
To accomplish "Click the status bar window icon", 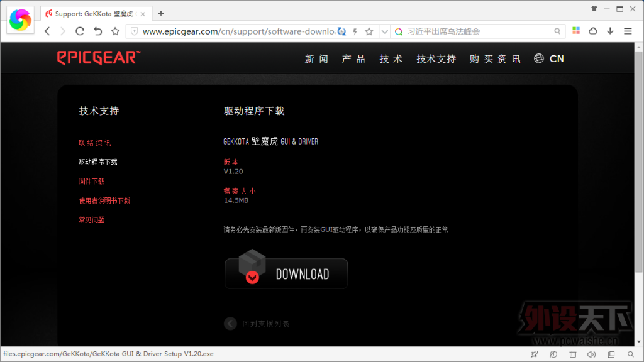I will pos(611,354).
